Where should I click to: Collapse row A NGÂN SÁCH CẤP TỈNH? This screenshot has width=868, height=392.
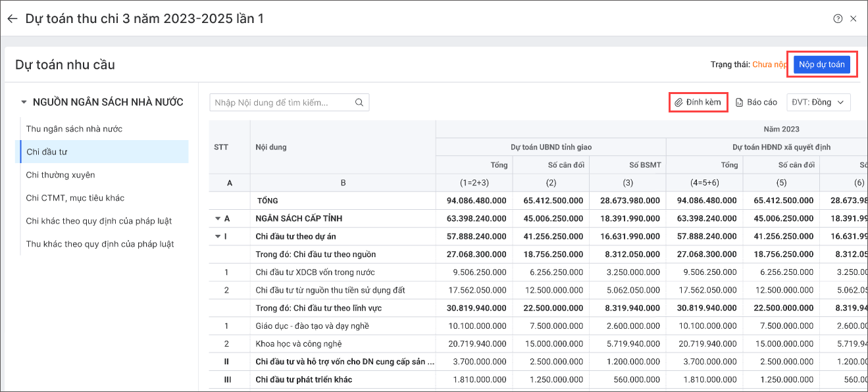coord(218,218)
